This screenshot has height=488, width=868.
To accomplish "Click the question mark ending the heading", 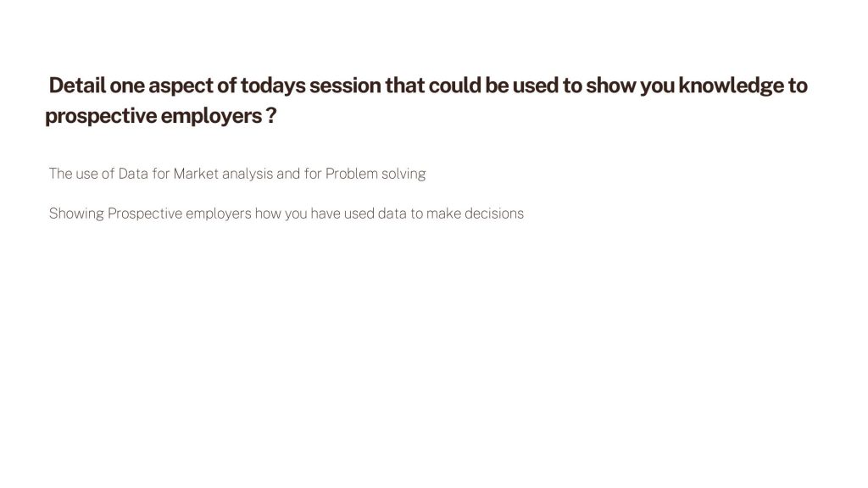I will pyautogui.click(x=270, y=115).
